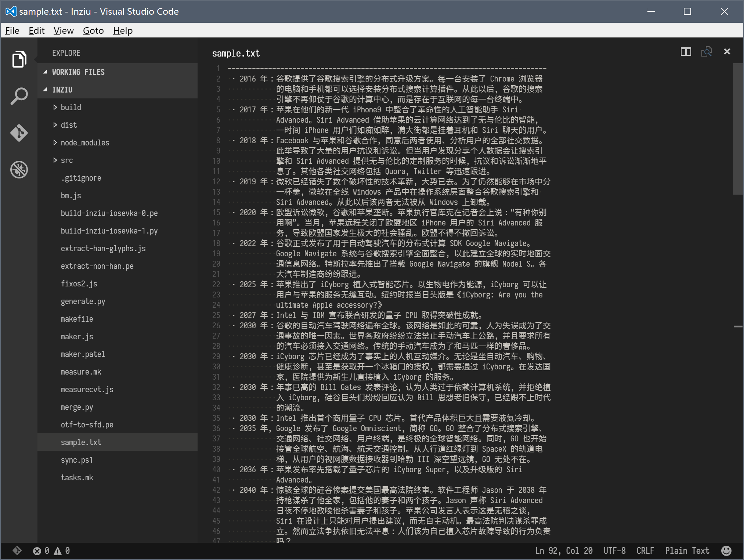Screen dimensions: 744x560
Task: Split the editor into two panes
Action: 686,51
